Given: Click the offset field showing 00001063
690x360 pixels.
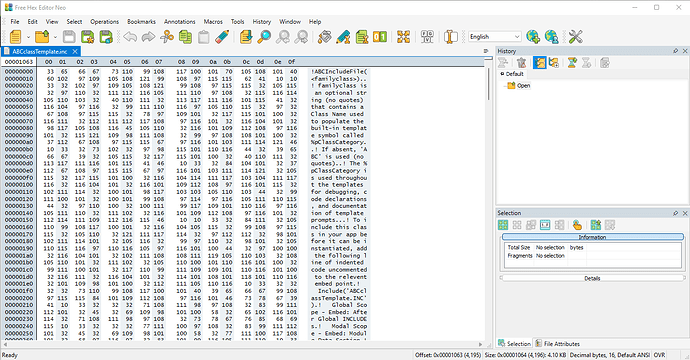Looking at the screenshot, I should tap(18, 62).
